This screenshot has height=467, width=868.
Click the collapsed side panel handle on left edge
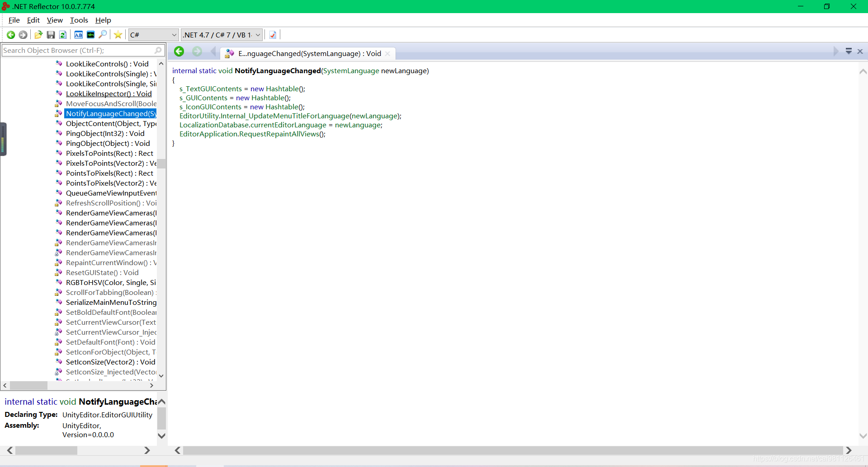pyautogui.click(x=3, y=139)
